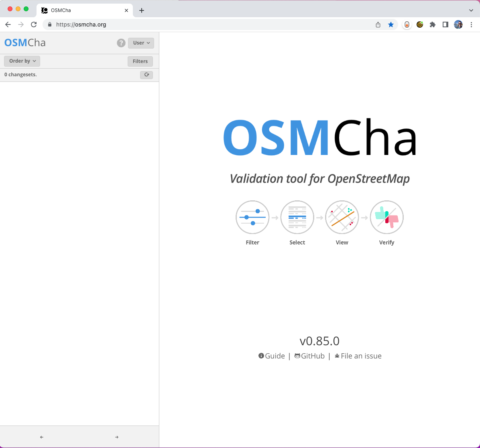Open the Extensions puzzle menu
The height and width of the screenshot is (448, 480).
click(433, 24)
